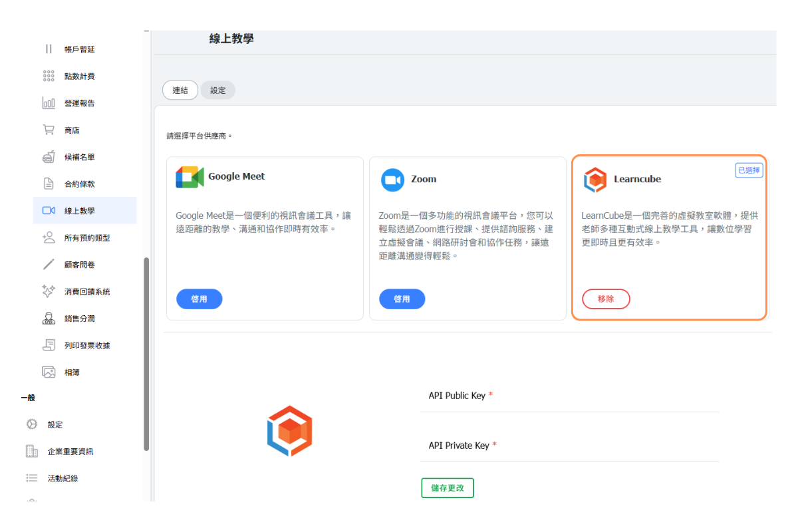Open 所有預約類型 from the sidebar
This screenshot has height=532, width=798.
coord(86,237)
